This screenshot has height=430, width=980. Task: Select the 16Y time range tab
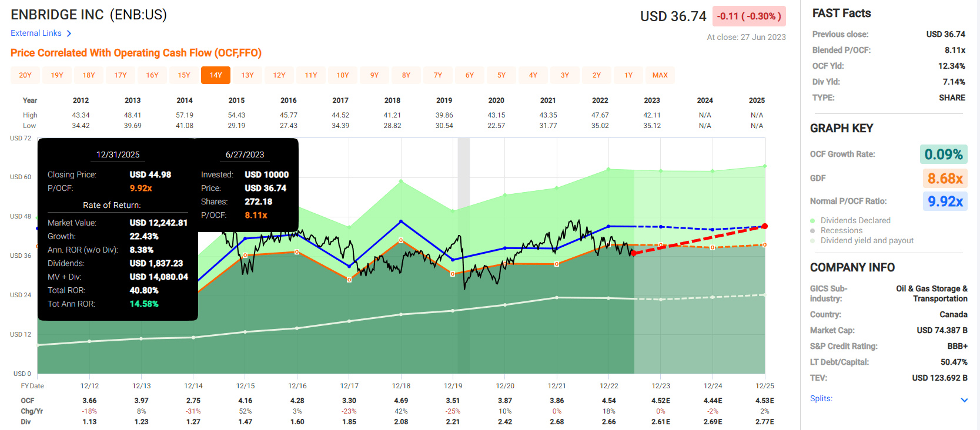point(152,75)
